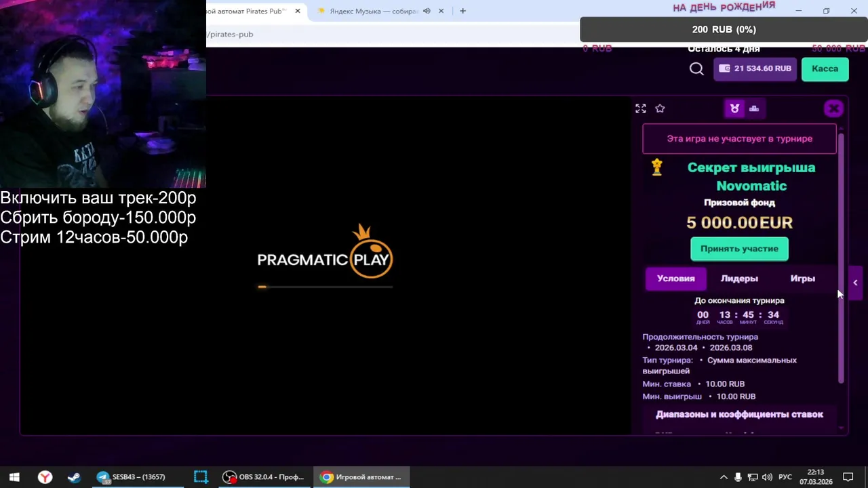Close the Pirates Pub browser tab

297,11
